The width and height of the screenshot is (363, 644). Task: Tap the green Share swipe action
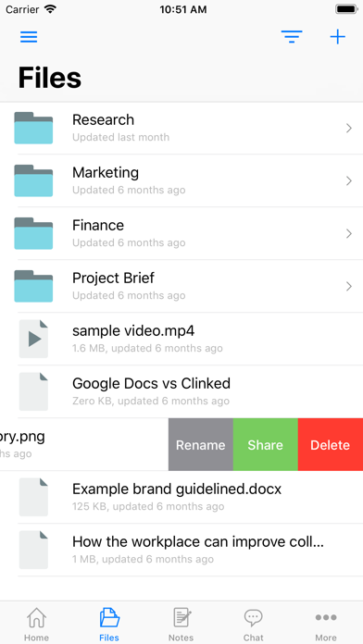(266, 444)
